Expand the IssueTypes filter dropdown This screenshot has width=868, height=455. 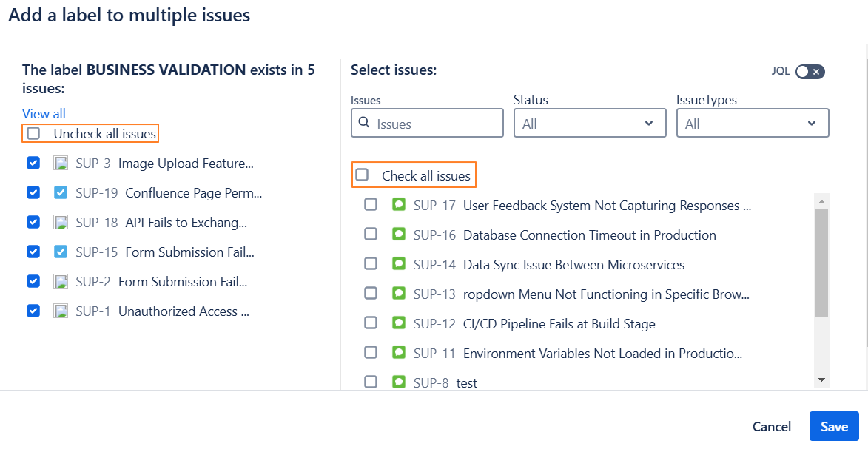click(753, 124)
